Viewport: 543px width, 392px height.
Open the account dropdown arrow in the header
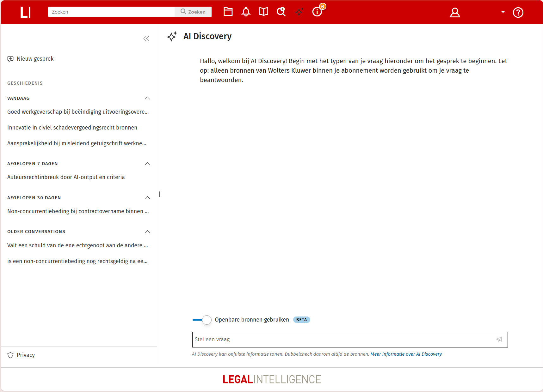(503, 12)
